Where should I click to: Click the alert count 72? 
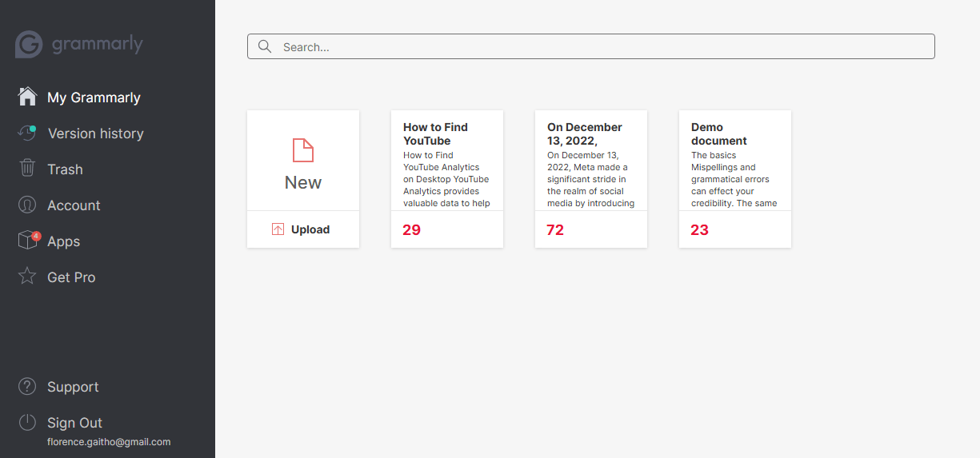point(555,229)
